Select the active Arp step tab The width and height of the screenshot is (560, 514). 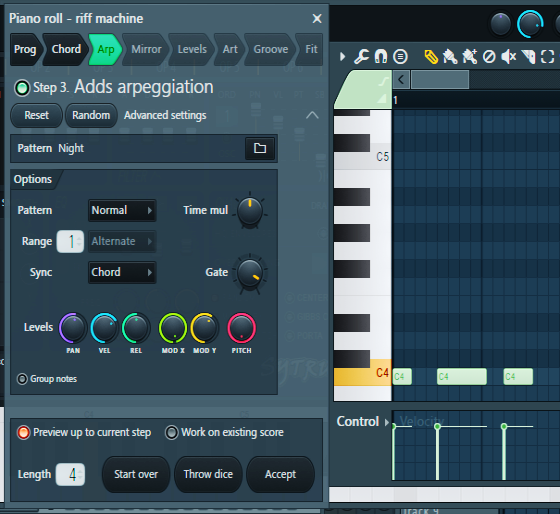point(106,49)
